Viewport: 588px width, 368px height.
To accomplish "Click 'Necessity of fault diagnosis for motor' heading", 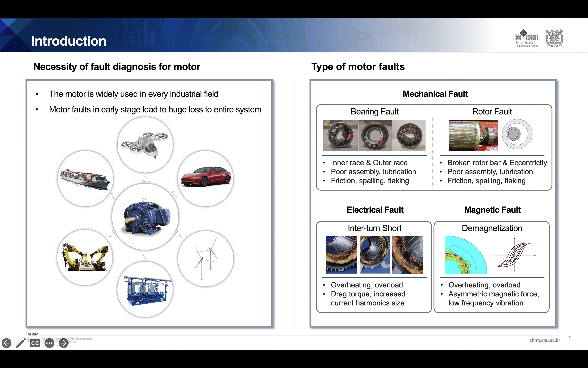I will pyautogui.click(x=117, y=67).
